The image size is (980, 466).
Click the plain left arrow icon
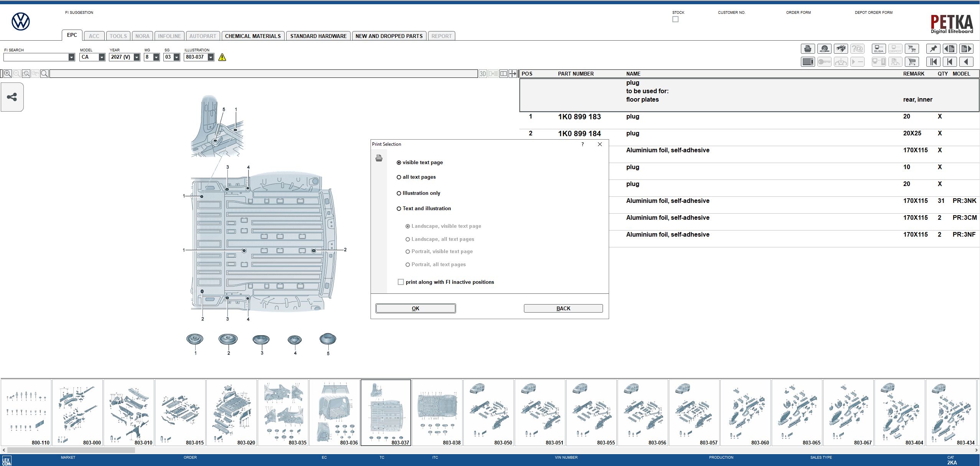tap(966, 62)
